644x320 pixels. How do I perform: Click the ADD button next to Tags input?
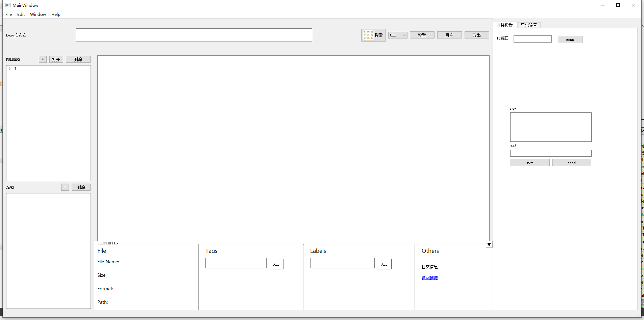coord(276,264)
